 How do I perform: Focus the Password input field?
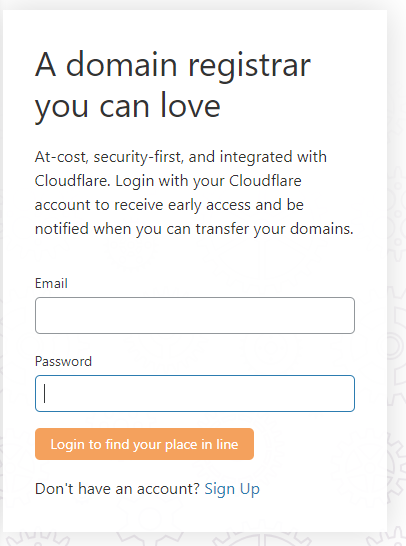pyautogui.click(x=195, y=393)
